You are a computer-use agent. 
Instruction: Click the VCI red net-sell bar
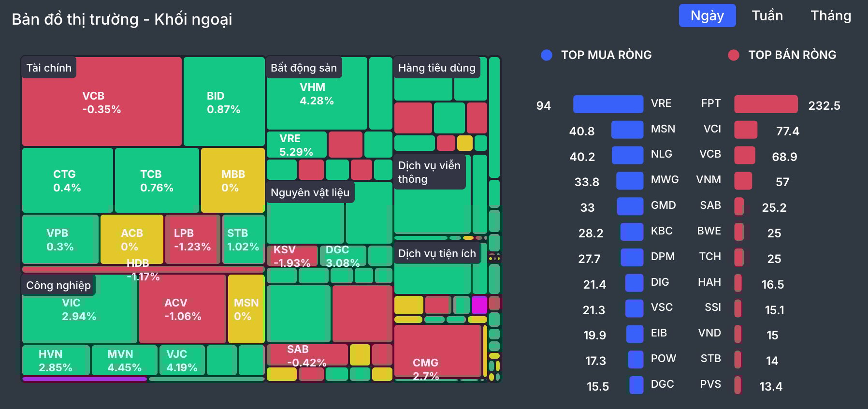746,130
